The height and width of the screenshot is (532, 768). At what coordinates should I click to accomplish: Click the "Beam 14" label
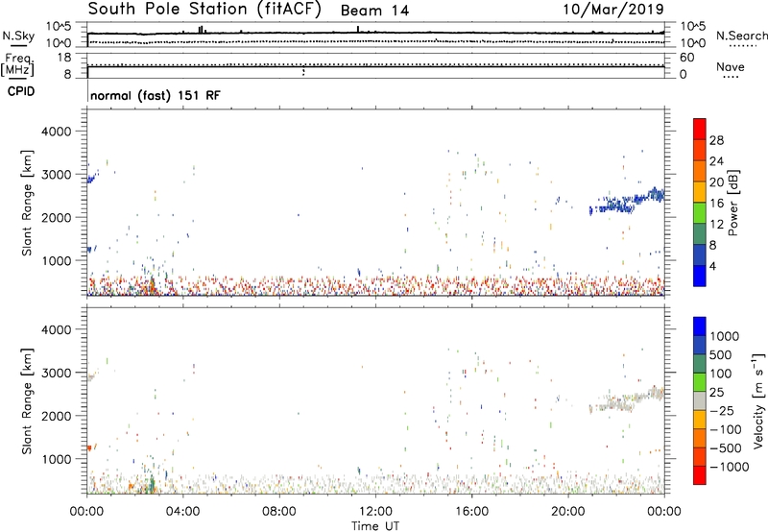[374, 11]
